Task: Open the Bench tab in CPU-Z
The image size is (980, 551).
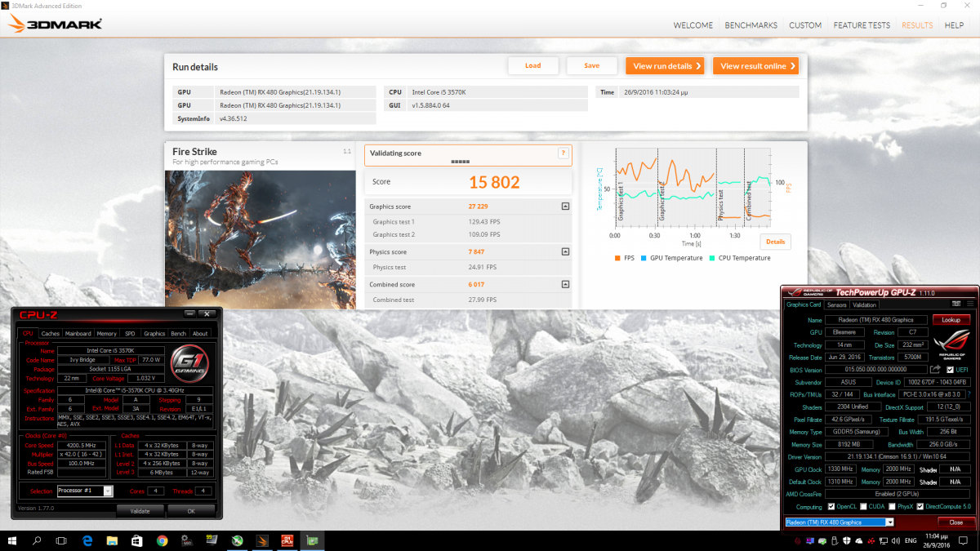Action: tap(178, 333)
